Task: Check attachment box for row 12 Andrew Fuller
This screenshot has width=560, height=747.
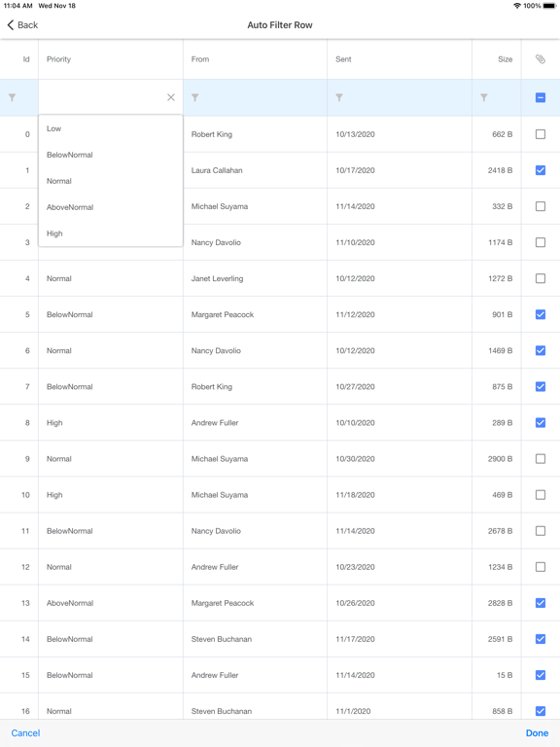Action: [x=541, y=567]
